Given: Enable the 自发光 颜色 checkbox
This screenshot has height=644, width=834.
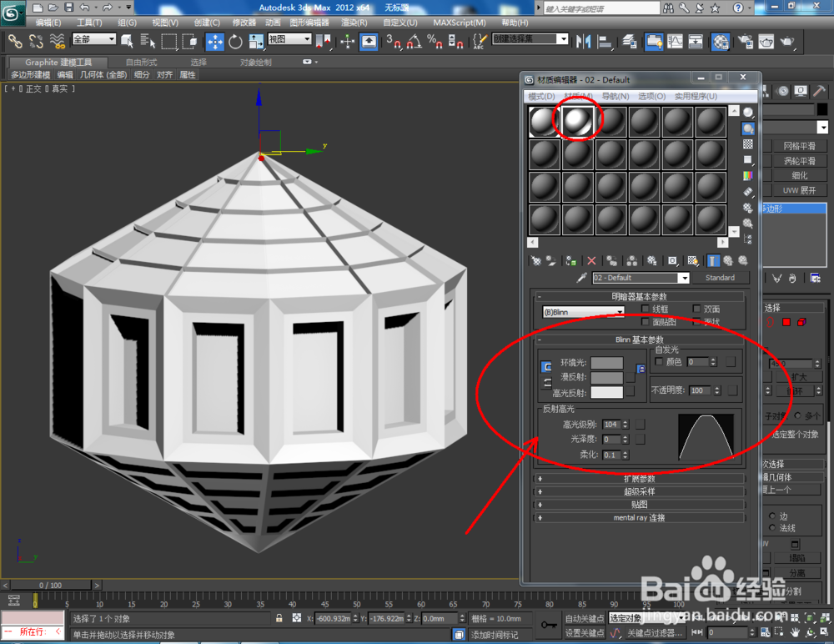Looking at the screenshot, I should click(659, 362).
